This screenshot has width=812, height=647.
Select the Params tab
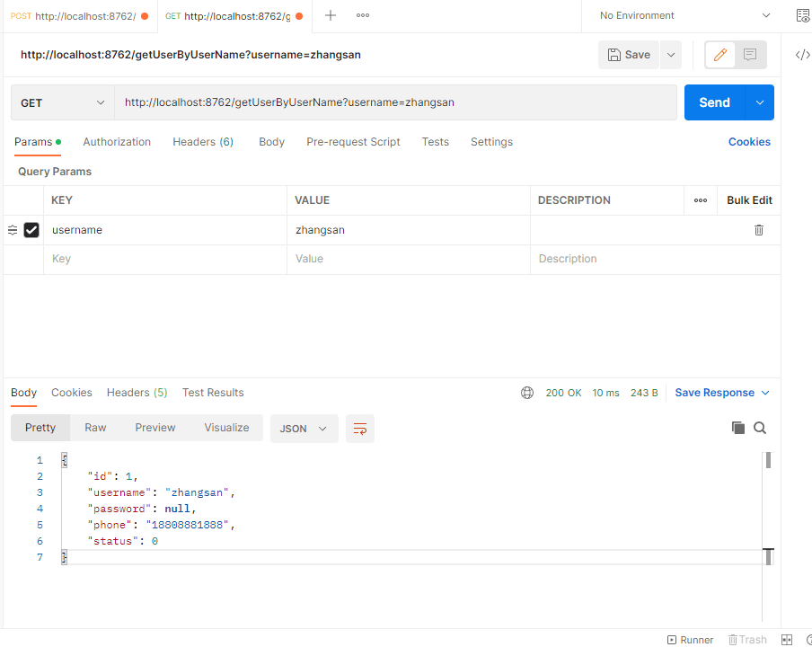pos(38,142)
